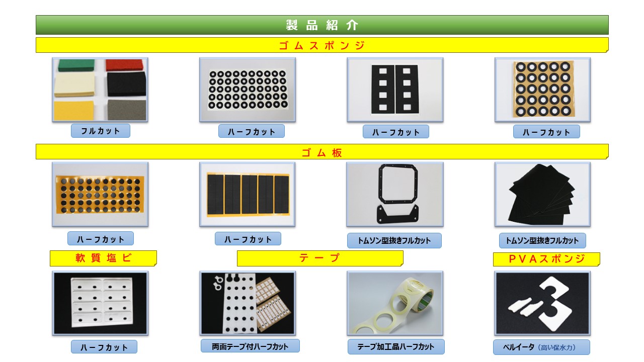Open the orange sheet with black rectangular strips photo
644x362 pixels.
(248, 194)
